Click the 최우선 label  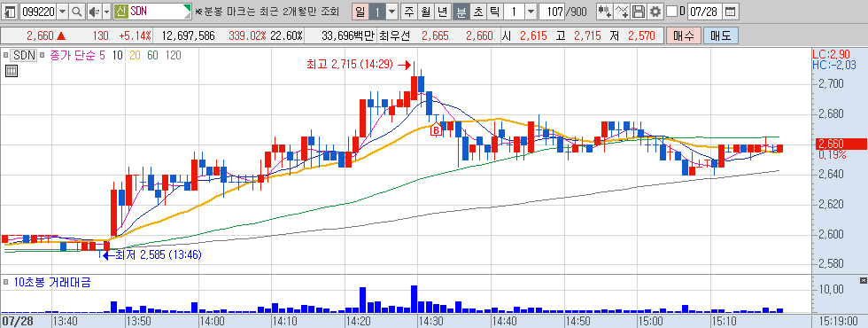tap(395, 36)
